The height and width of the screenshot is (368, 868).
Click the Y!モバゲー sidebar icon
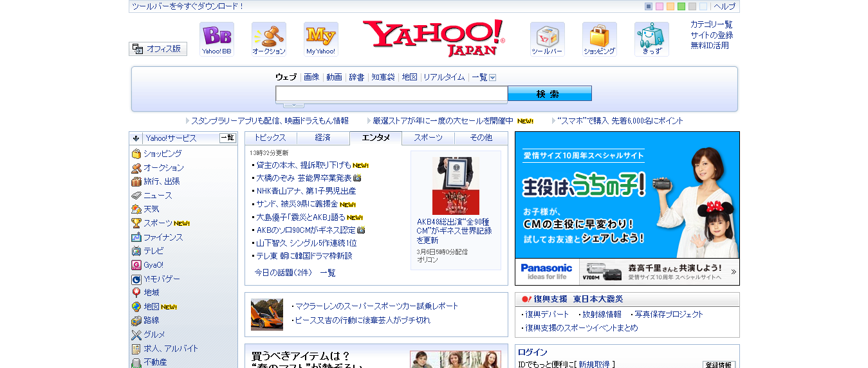click(136, 279)
